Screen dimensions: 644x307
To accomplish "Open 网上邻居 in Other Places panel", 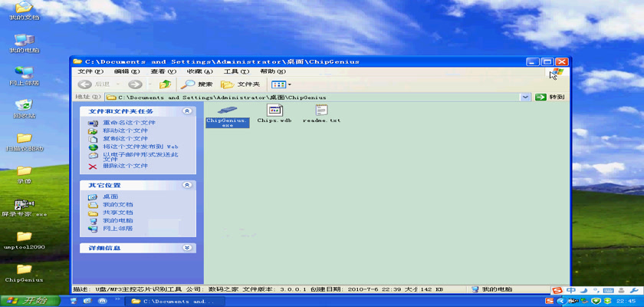I will [x=118, y=228].
